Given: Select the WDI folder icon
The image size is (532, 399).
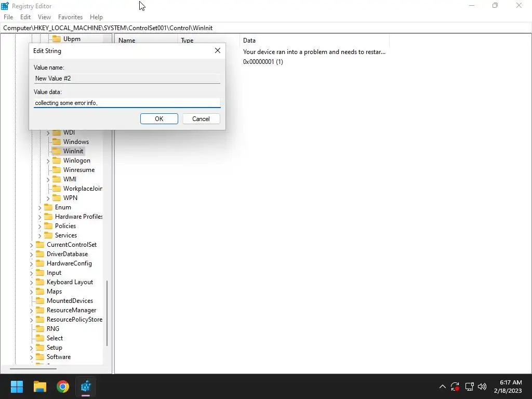Looking at the screenshot, I should pyautogui.click(x=57, y=132).
